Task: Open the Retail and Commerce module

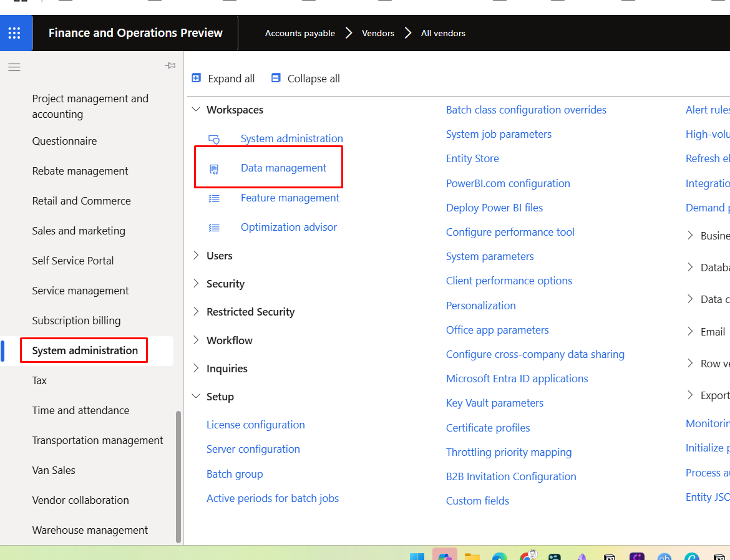Action: pyautogui.click(x=82, y=201)
